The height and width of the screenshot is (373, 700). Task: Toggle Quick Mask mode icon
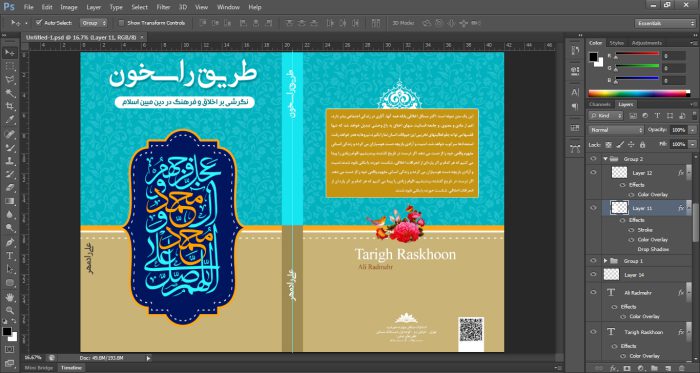pos(9,349)
